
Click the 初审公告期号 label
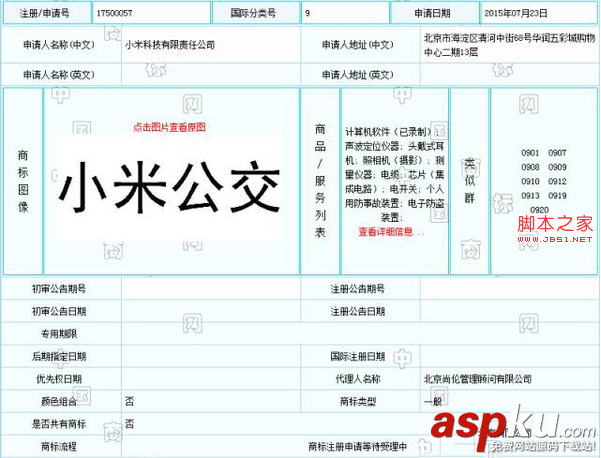pos(59,289)
